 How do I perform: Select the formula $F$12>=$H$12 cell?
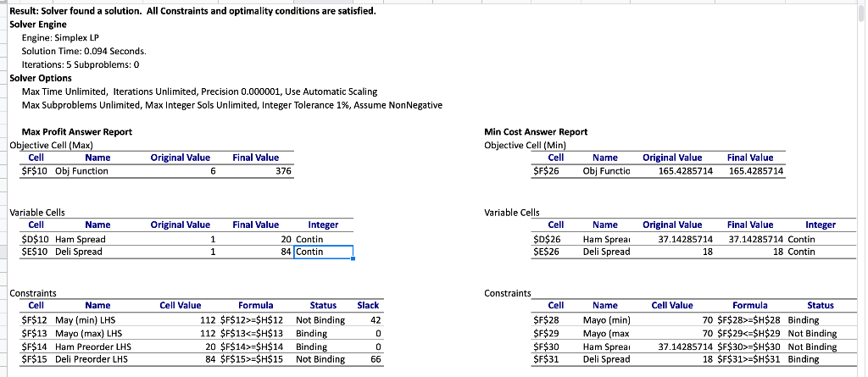[x=255, y=320]
